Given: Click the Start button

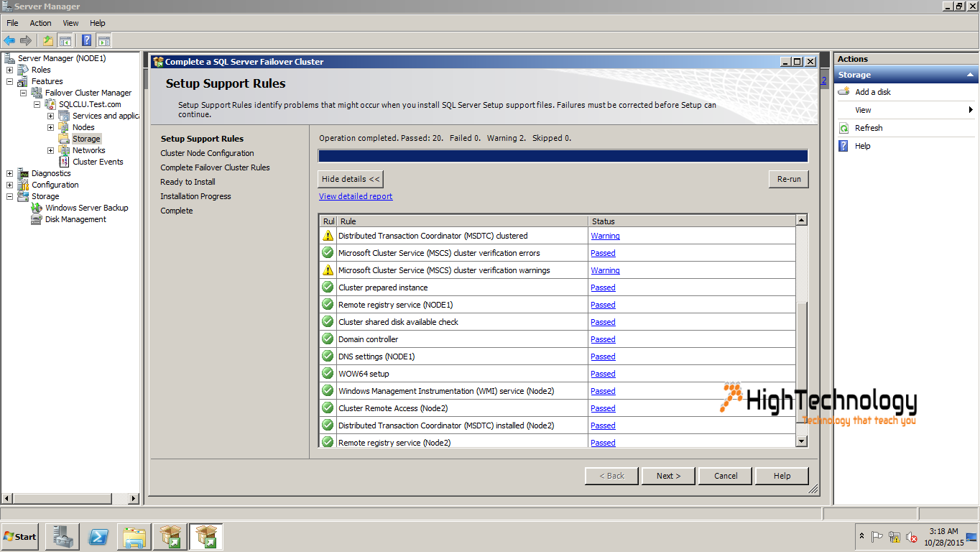Looking at the screenshot, I should pos(20,537).
